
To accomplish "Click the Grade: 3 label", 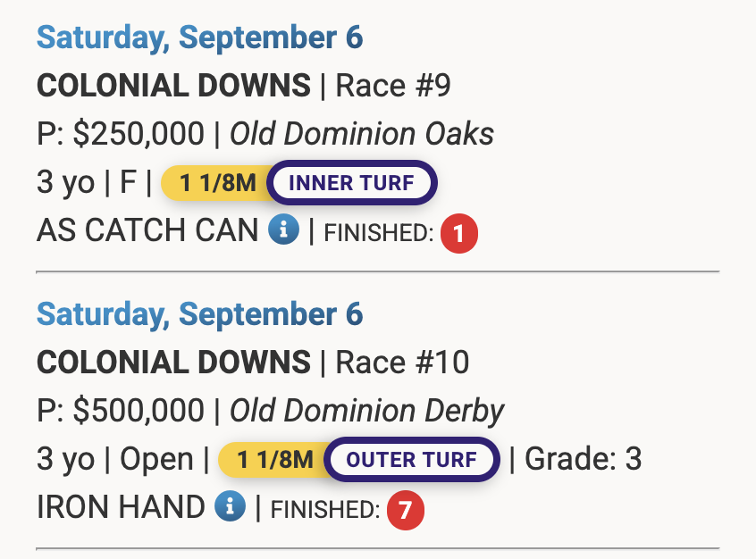I will 583,460.
